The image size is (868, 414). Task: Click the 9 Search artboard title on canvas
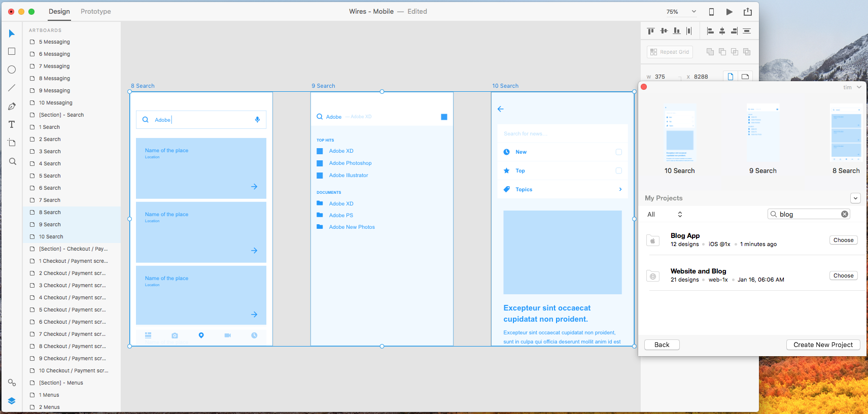pos(323,86)
